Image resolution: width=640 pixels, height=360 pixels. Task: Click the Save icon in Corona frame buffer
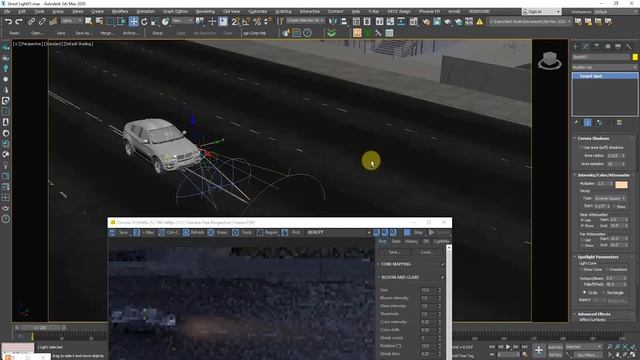113,232
